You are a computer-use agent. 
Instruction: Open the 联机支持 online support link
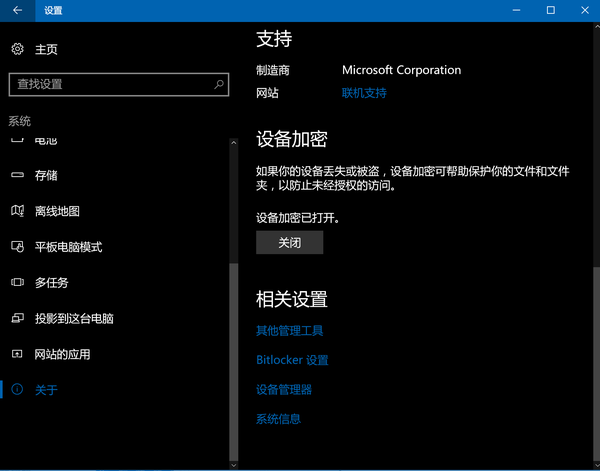(x=364, y=93)
